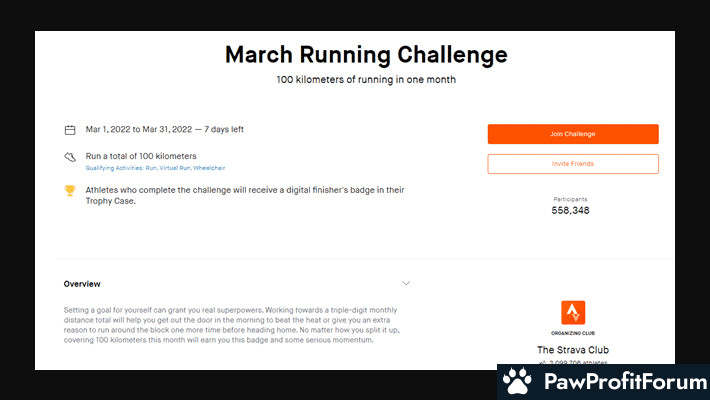The image size is (710, 400).
Task: Click the gold trophy icon
Action: pos(70,190)
